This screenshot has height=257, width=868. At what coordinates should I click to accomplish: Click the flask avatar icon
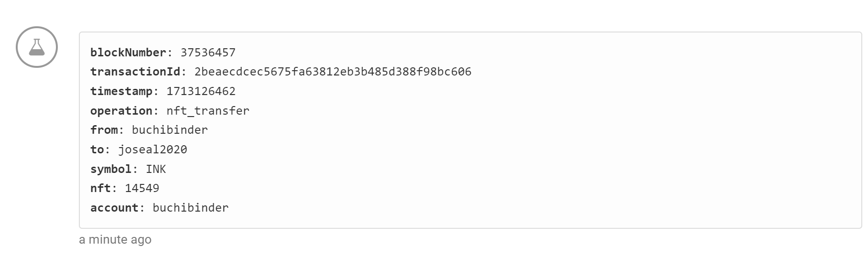pyautogui.click(x=37, y=47)
